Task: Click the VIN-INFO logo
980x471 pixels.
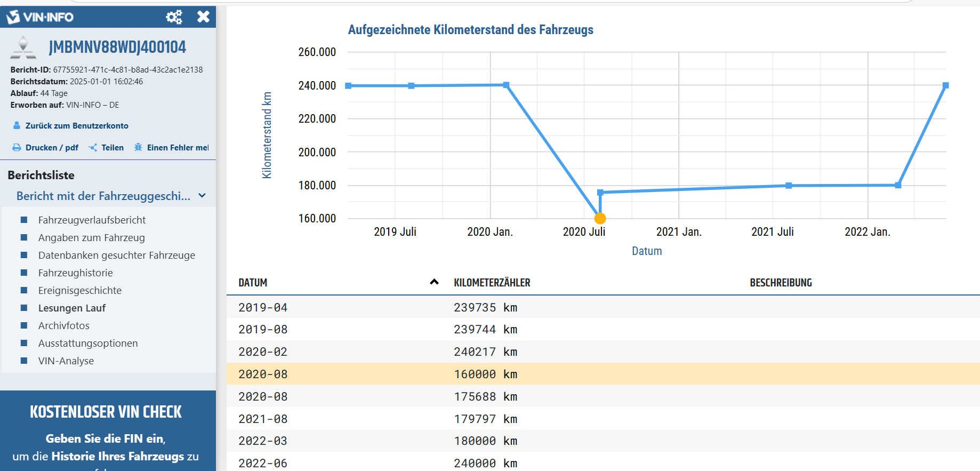Action: point(40,17)
